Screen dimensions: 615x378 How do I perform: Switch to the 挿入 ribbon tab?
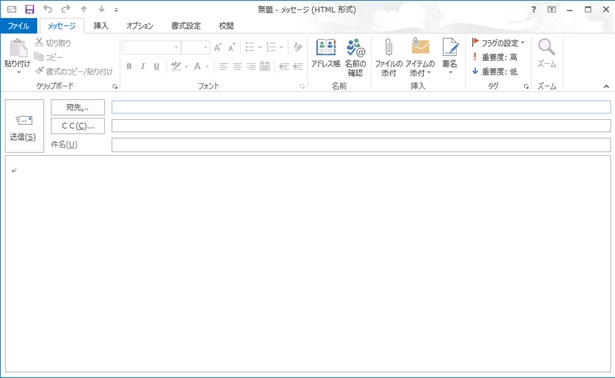(101, 26)
